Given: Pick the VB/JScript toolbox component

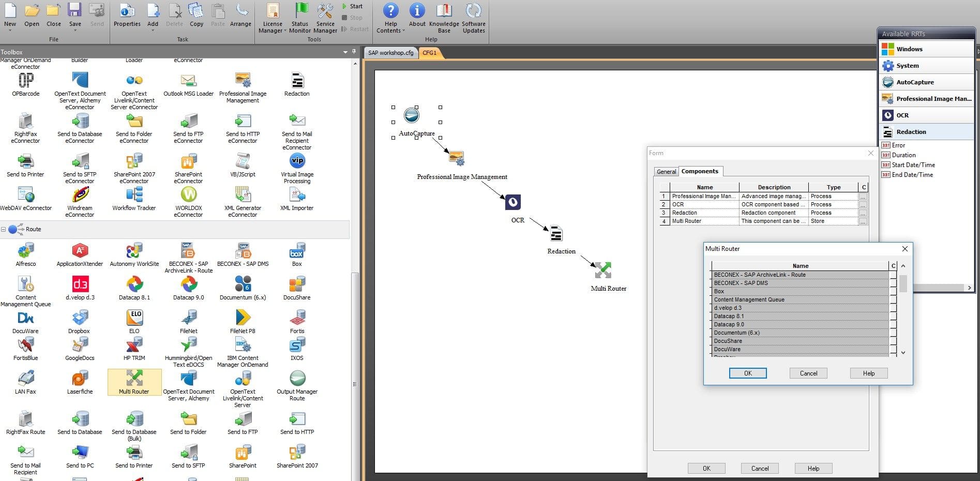Looking at the screenshot, I should point(243,165).
